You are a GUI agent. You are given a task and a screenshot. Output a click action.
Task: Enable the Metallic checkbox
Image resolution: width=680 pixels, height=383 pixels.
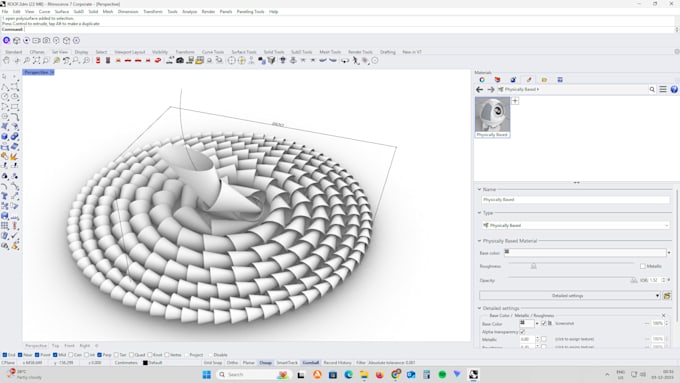(x=643, y=266)
